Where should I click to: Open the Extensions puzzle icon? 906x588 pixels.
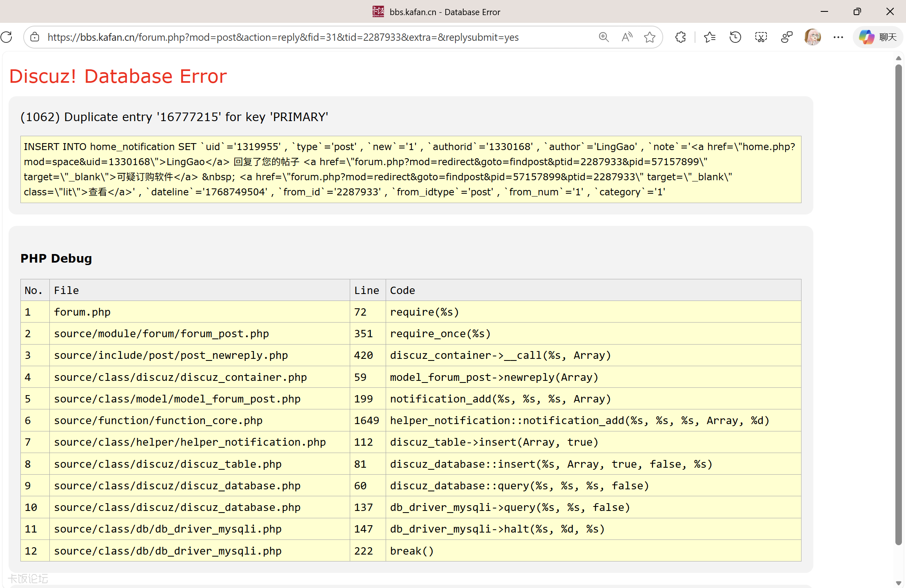tap(680, 37)
